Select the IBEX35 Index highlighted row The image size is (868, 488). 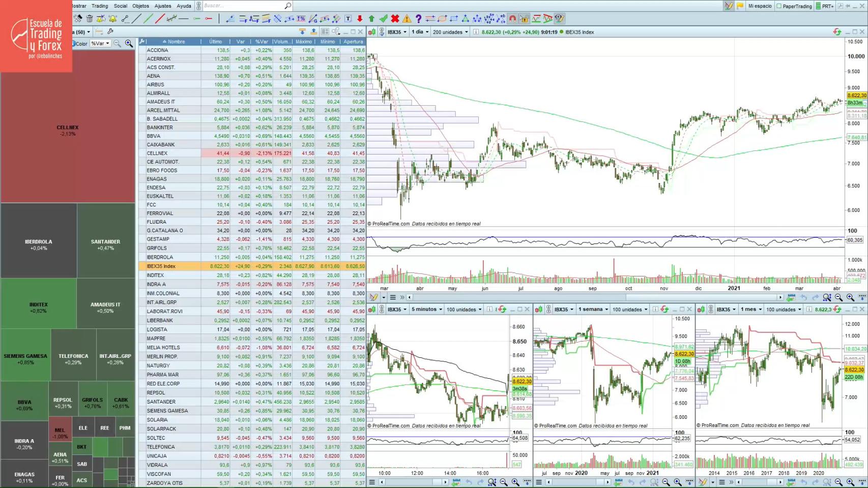point(252,266)
